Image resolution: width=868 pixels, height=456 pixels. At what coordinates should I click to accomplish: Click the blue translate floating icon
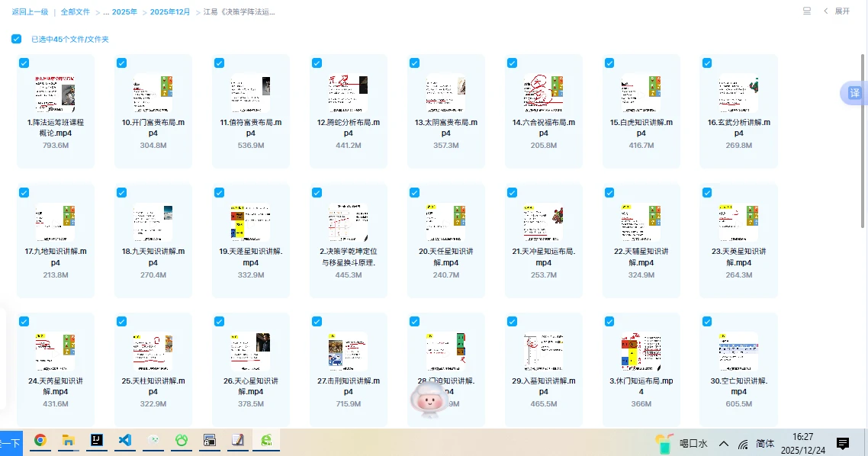tap(854, 93)
